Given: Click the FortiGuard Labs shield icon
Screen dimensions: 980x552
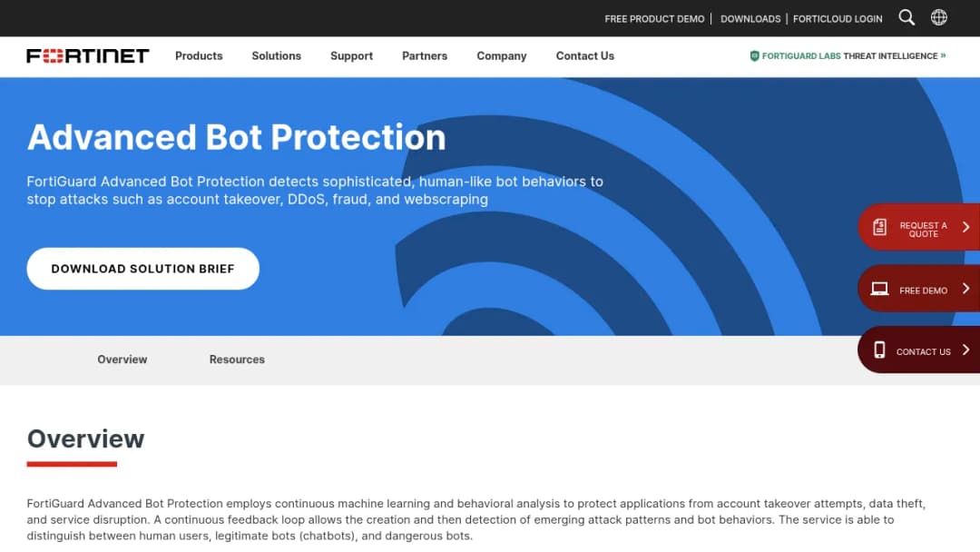Looking at the screenshot, I should click(x=754, y=56).
